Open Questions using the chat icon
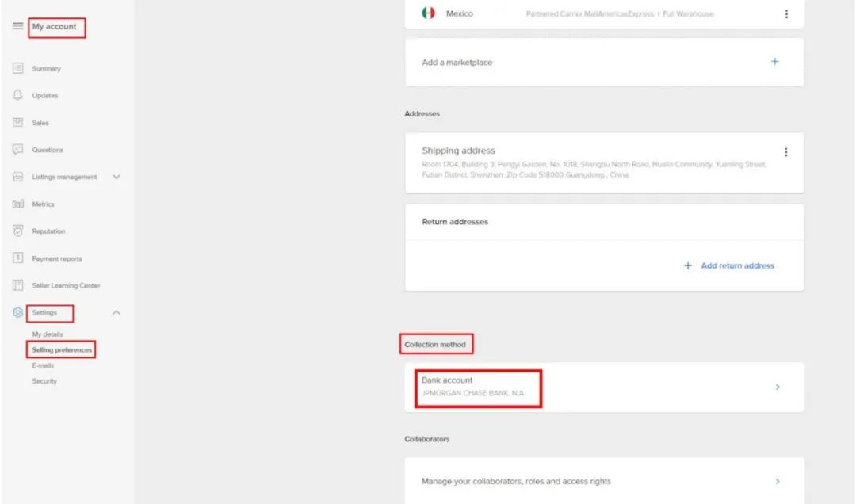This screenshot has width=856, height=504. (x=17, y=149)
